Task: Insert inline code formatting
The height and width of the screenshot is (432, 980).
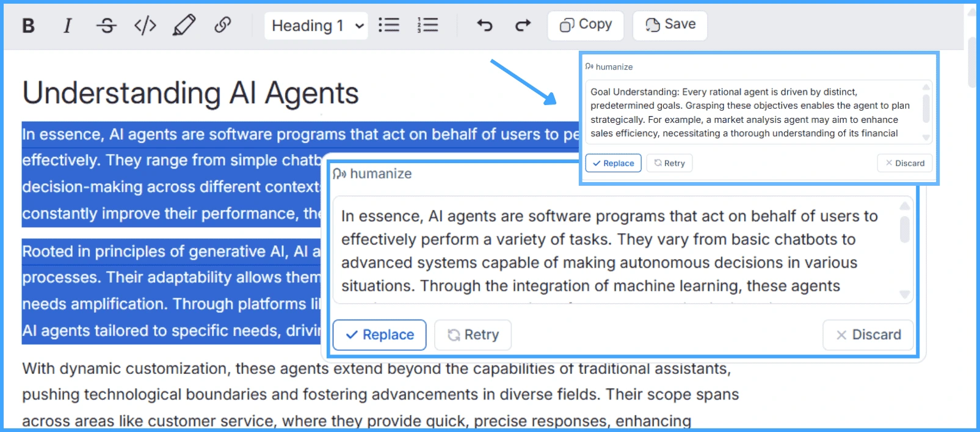Action: pyautogui.click(x=145, y=26)
